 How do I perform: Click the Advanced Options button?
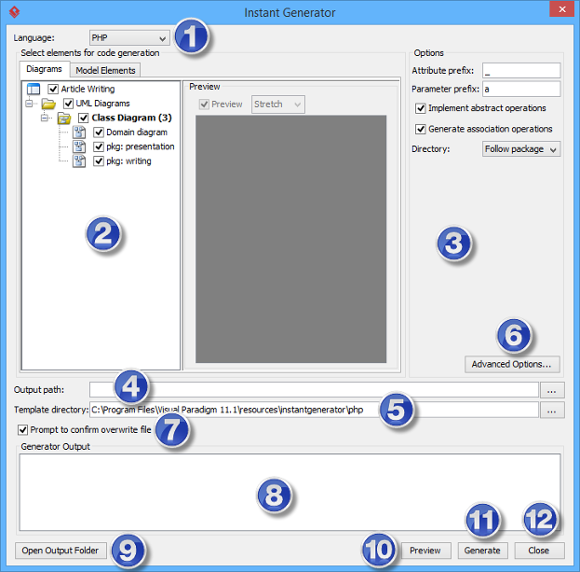[512, 364]
